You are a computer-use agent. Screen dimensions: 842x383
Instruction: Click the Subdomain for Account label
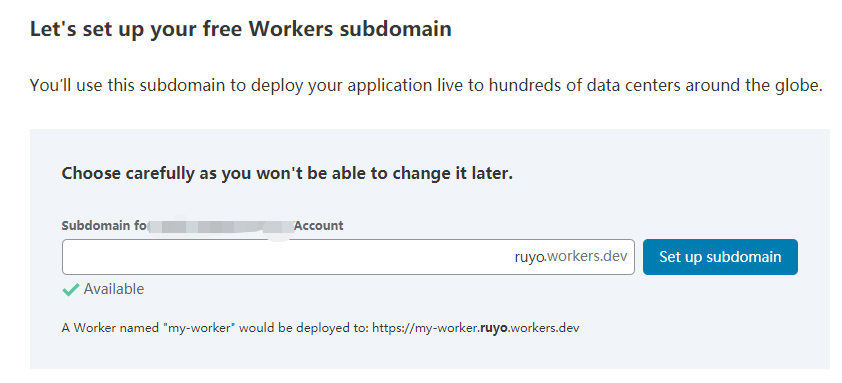click(202, 226)
